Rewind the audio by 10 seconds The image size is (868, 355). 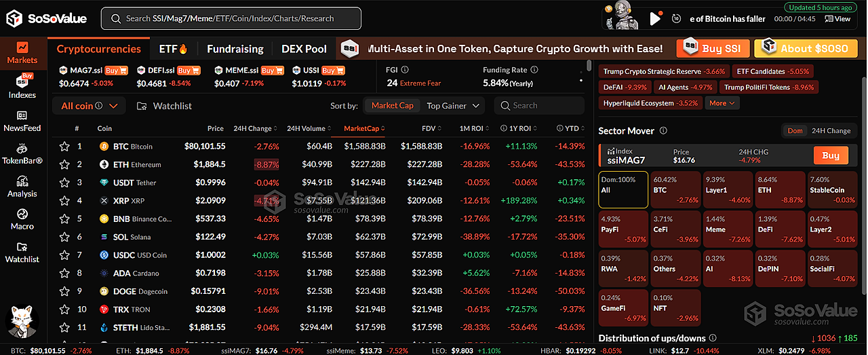[676, 19]
